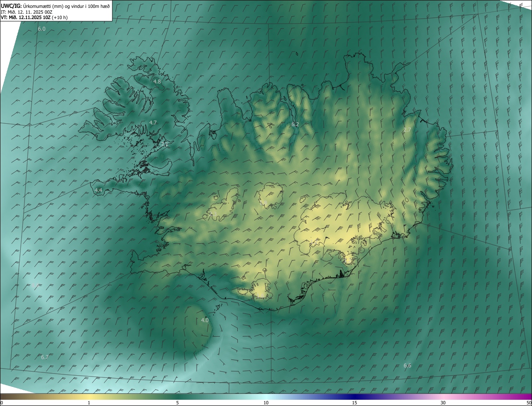This screenshot has width=532, height=406.
Task: Click the 5 tick on the colour scale
Action: [x=177, y=403]
